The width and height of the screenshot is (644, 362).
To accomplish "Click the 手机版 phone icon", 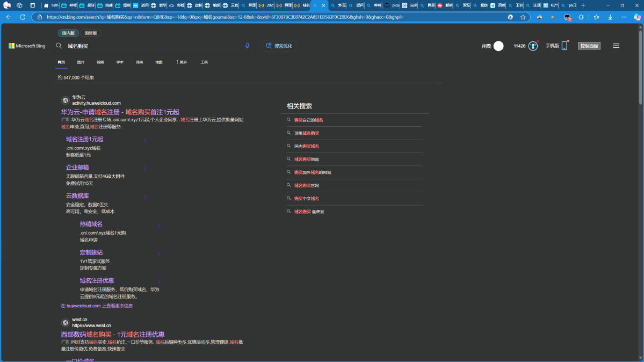I will tap(564, 46).
